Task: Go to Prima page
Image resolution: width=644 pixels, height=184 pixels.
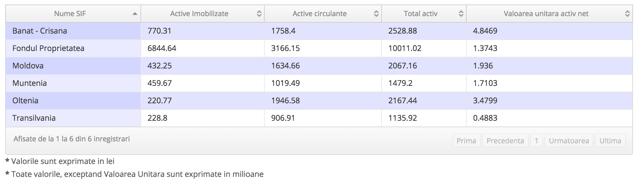Action: point(466,141)
